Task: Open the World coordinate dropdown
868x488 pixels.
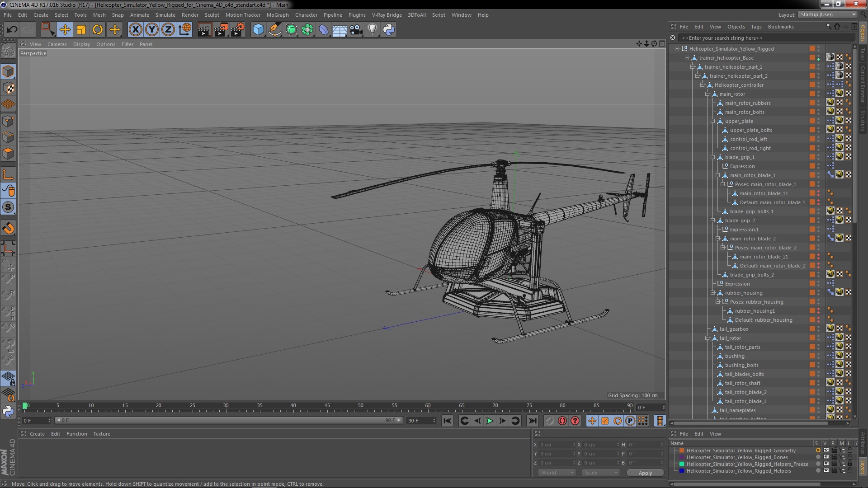Action: coord(557,473)
